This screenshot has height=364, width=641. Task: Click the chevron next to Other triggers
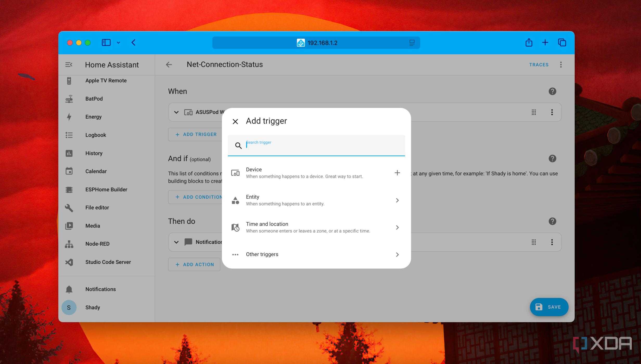pos(397,255)
